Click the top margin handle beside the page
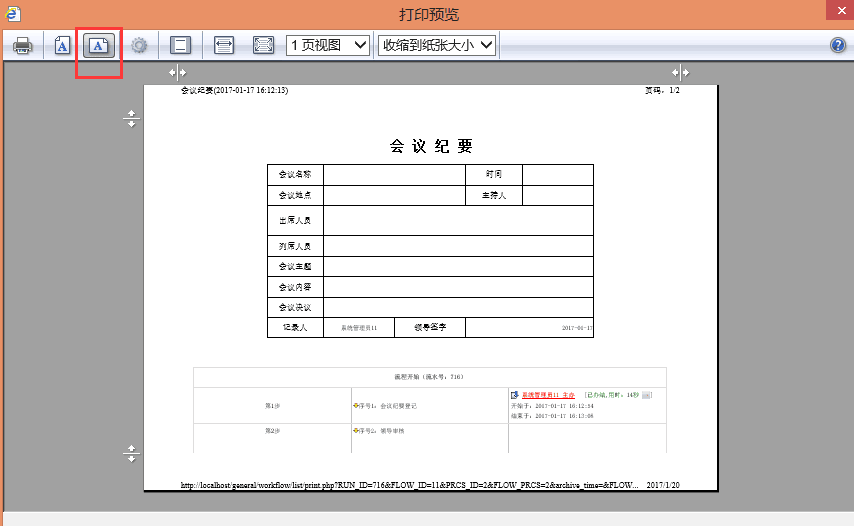Screen dimensions: 854x526 click(131, 119)
